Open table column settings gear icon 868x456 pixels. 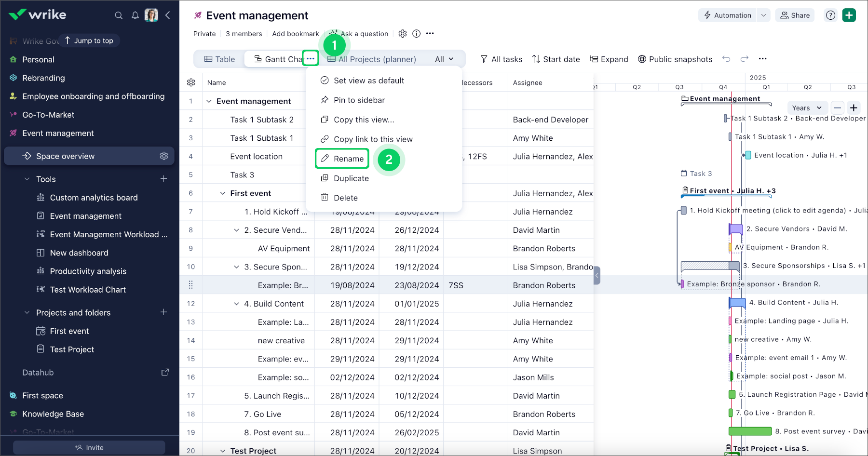click(191, 82)
